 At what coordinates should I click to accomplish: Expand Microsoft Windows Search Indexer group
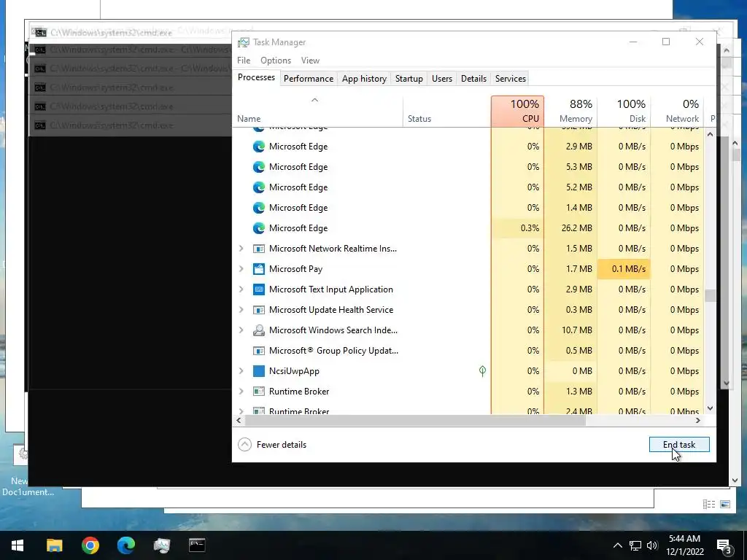(x=241, y=330)
